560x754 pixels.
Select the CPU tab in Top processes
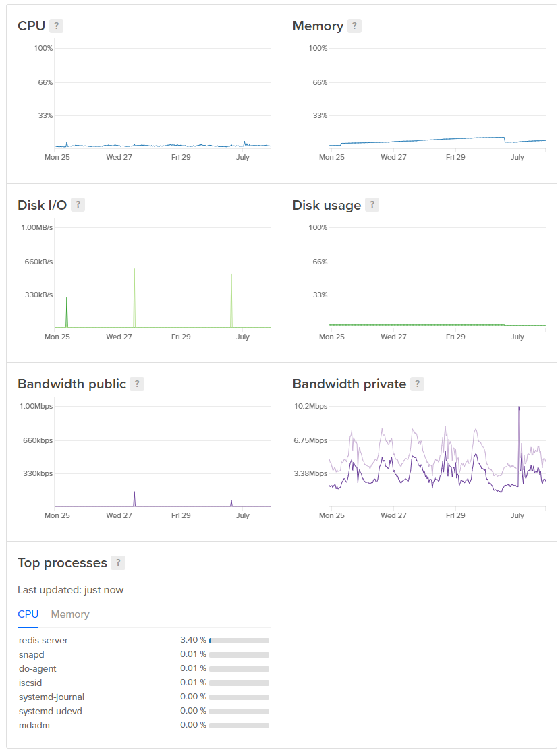click(x=28, y=614)
